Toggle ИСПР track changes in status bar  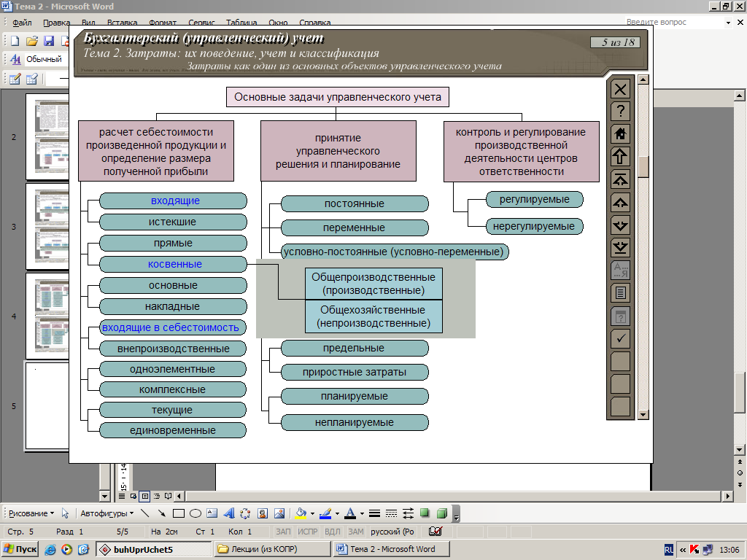pos(307,532)
